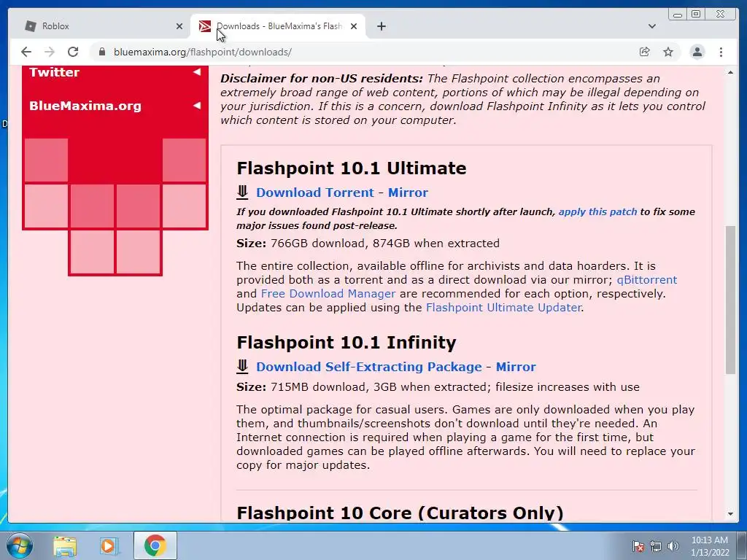Open the Windows Start menu

pyautogui.click(x=20, y=545)
